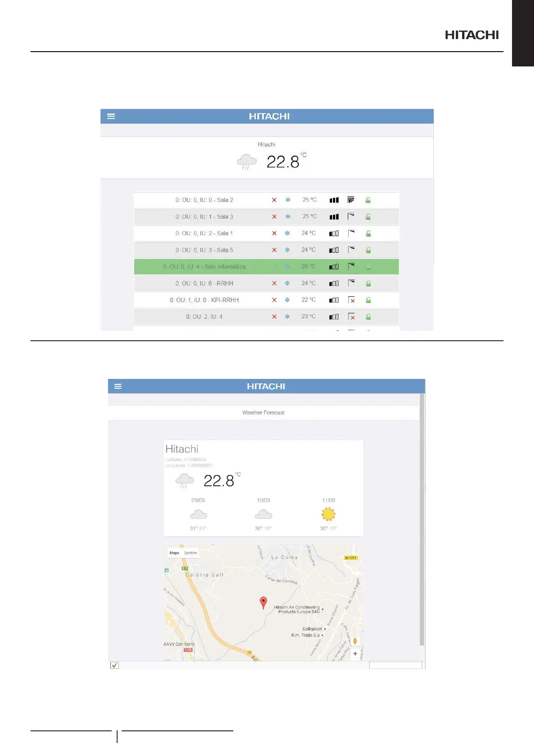Screen dimensions: 534x756
Task: Click 'Hitachi' label above 22.8 in unit list
Action: point(267,145)
